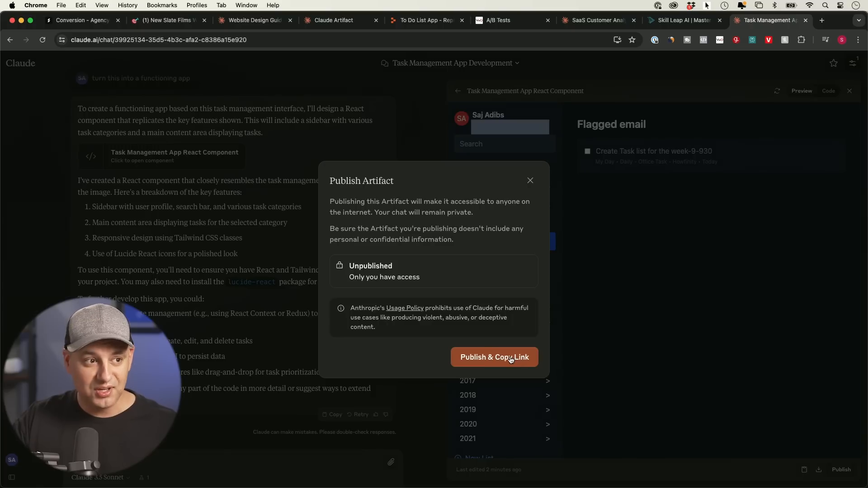
Task: Give thumbs up to the response
Action: click(376, 414)
